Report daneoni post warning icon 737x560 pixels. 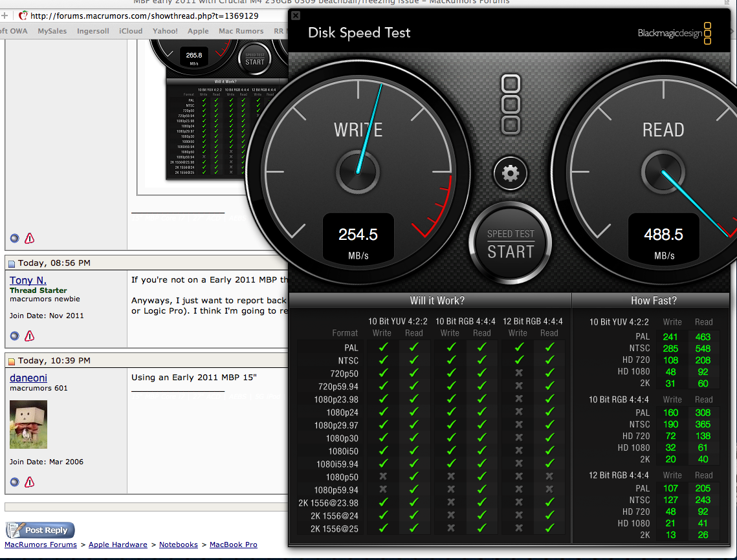(30, 482)
